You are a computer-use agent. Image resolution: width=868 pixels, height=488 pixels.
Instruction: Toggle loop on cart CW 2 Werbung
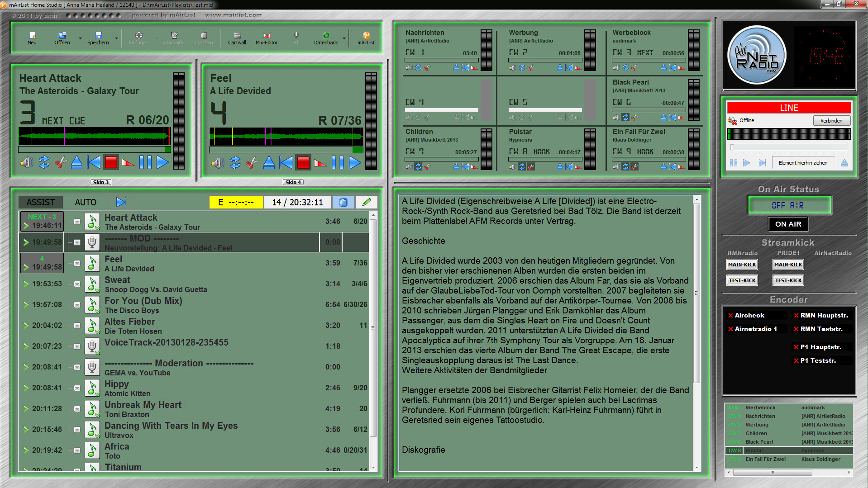(x=522, y=68)
